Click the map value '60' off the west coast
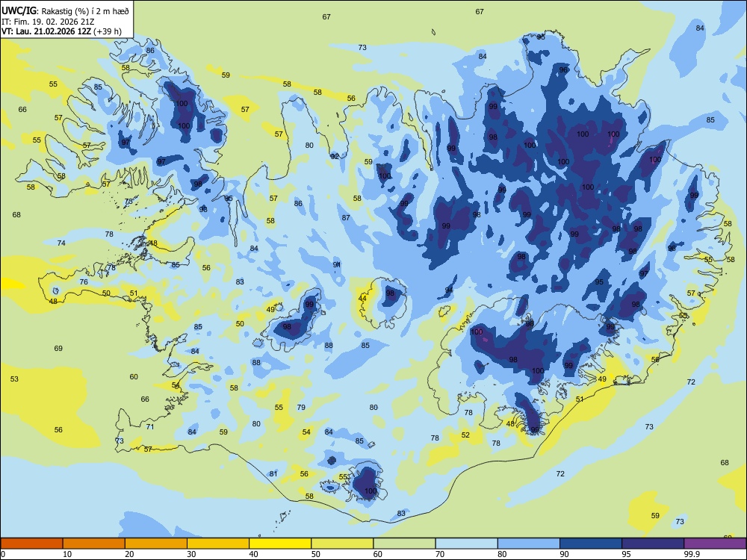This screenshot has width=747, height=560. (134, 376)
